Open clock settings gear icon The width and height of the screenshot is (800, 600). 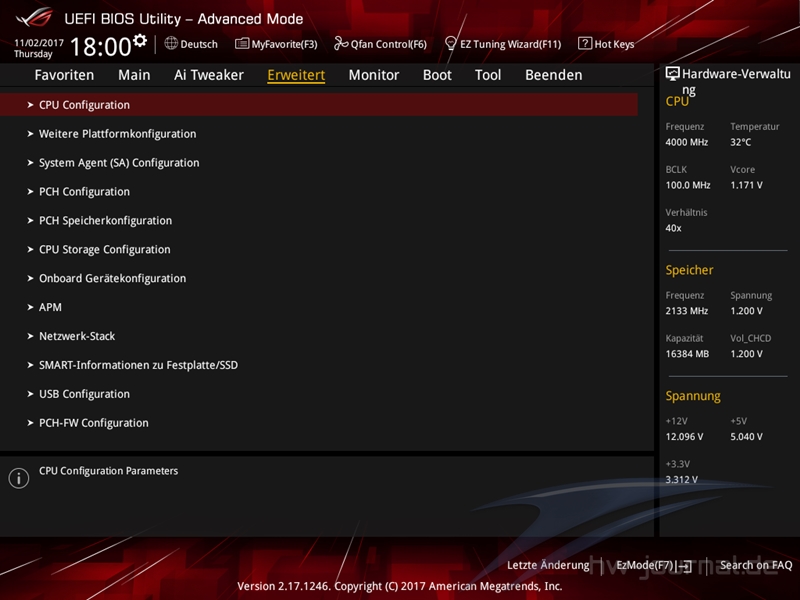pyautogui.click(x=140, y=40)
